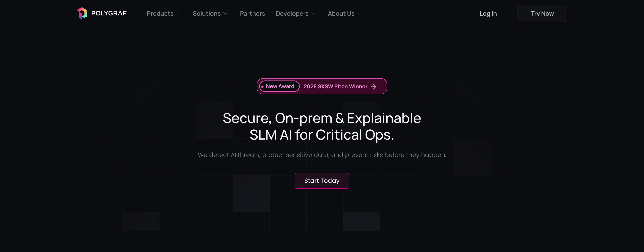Open the Products menu label
644x252 pixels.
tap(160, 14)
